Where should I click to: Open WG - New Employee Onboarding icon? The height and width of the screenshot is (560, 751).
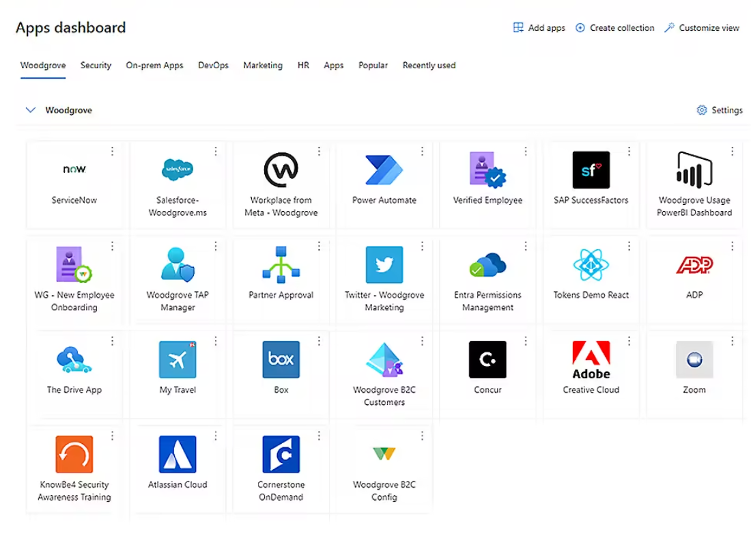click(x=74, y=264)
